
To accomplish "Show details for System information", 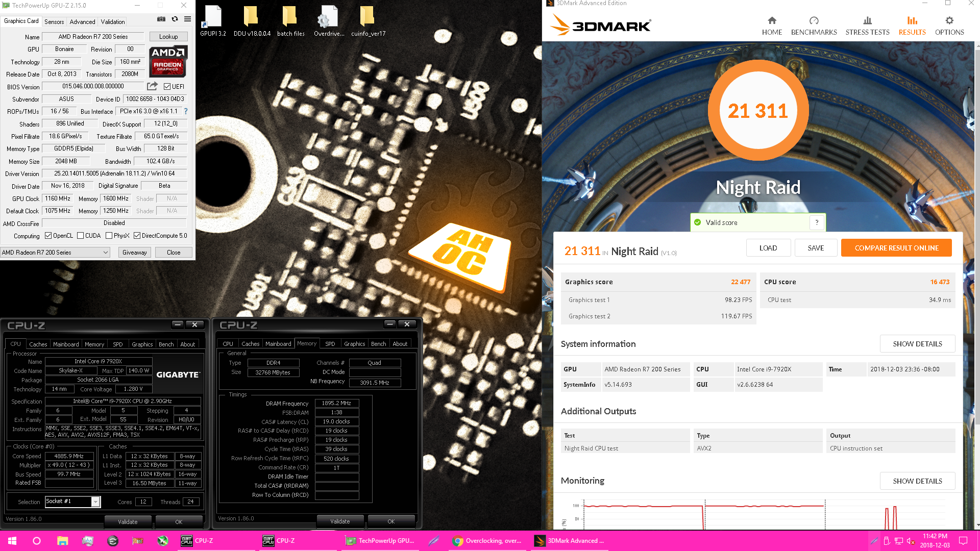I will point(917,344).
